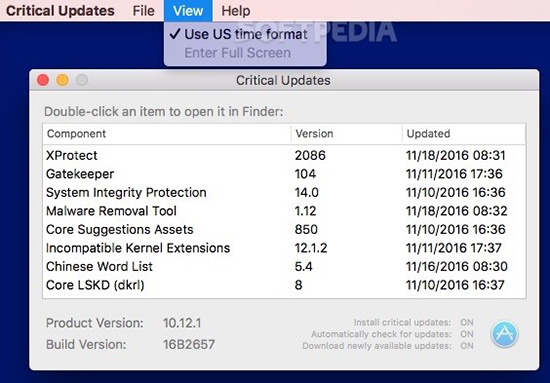
Task: Open the Help menu
Action: [236, 11]
